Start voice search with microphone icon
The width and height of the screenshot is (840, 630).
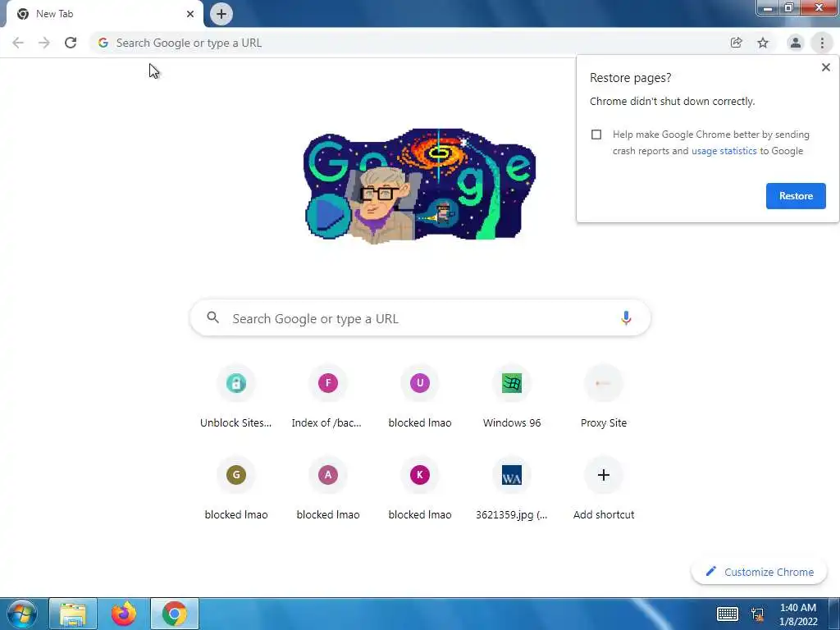[625, 318]
